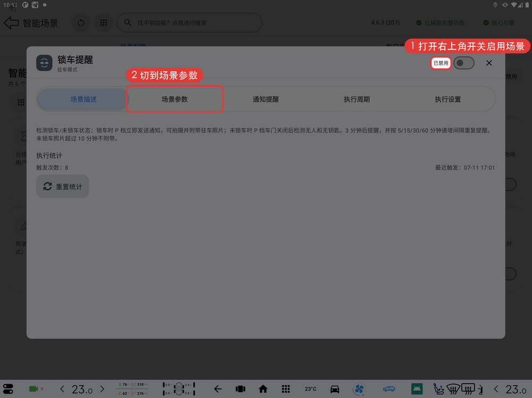This screenshot has height=398, width=532.
Task: Decrease the left temperature with the left chevron
Action: tap(62, 389)
